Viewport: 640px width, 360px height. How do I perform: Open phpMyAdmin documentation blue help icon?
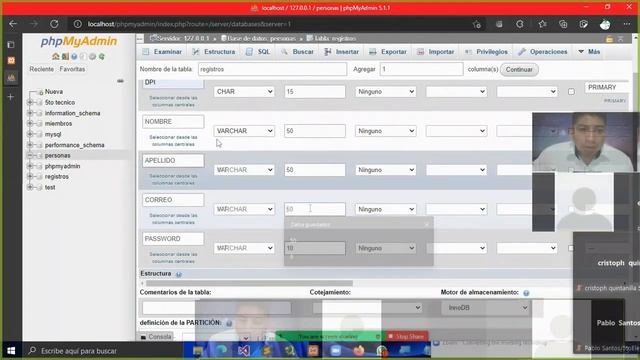74,56
